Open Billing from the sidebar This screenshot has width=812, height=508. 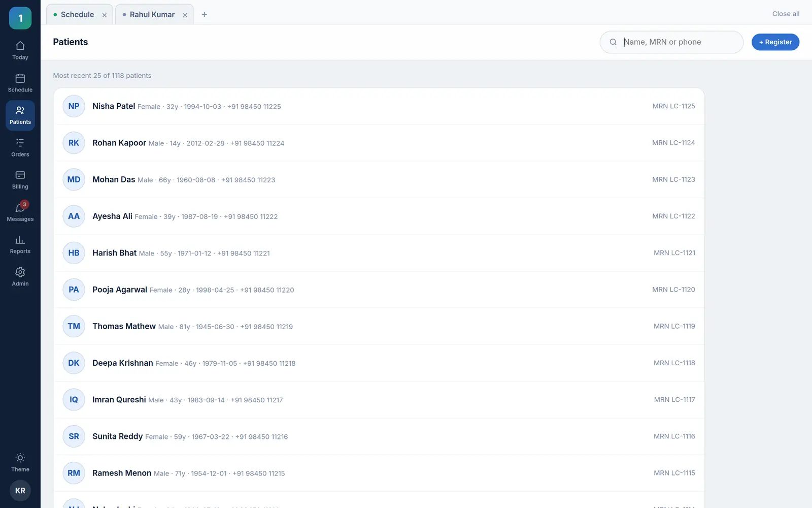20,180
